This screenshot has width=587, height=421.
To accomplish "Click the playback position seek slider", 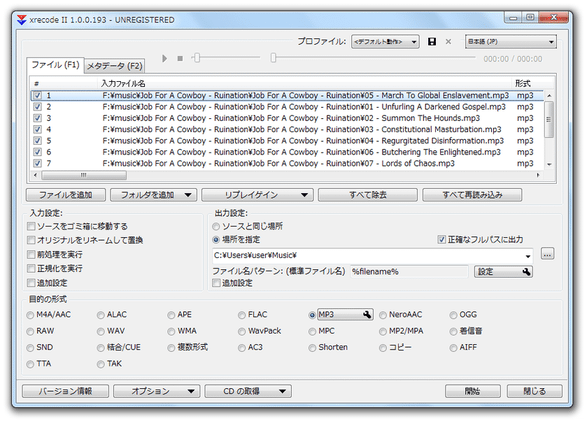I will (x=372, y=58).
